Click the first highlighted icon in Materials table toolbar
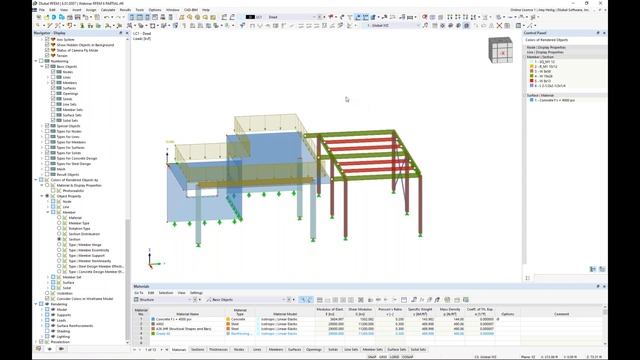This screenshot has height=360, width=640. point(302,300)
